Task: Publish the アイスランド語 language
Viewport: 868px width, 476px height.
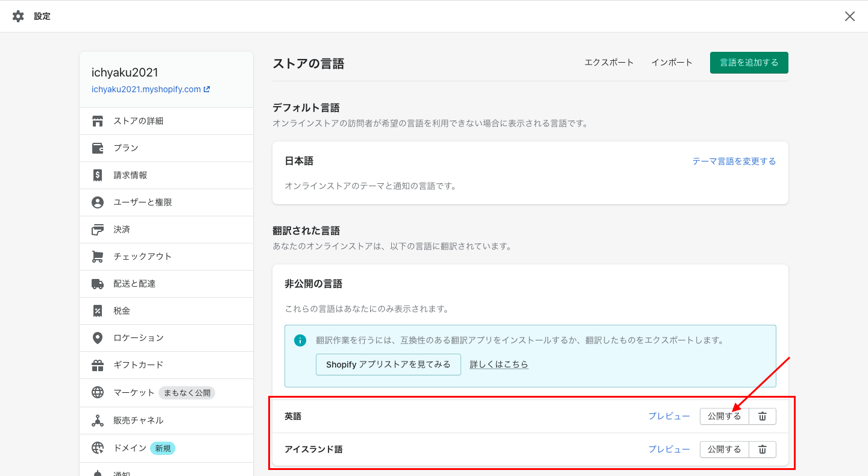Action: pos(725,449)
